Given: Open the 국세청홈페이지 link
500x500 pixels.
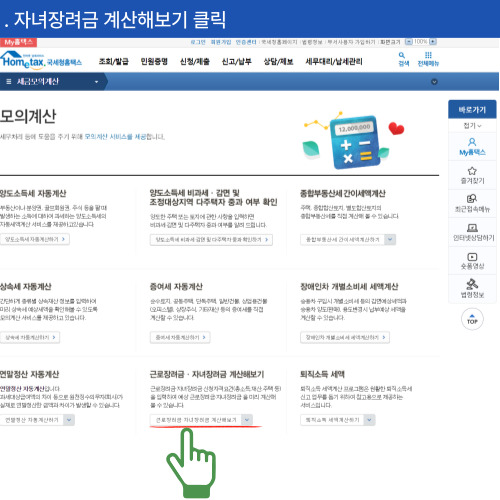Looking at the screenshot, I should (x=279, y=42).
